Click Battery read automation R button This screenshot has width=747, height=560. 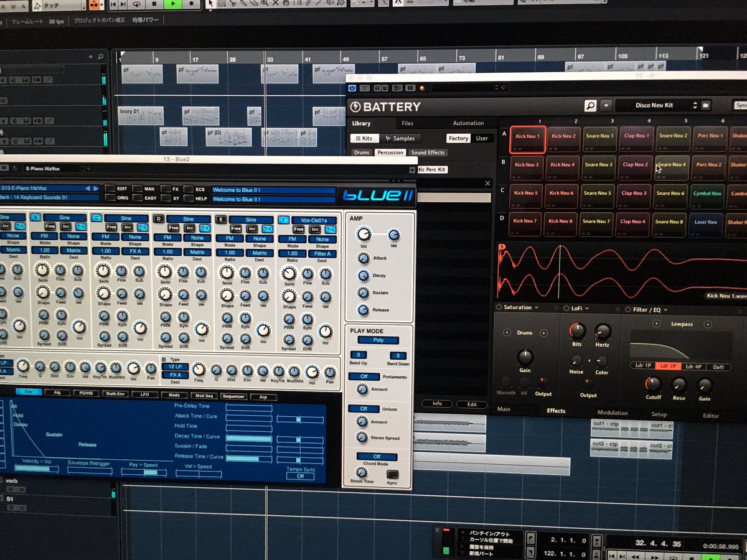(377, 88)
